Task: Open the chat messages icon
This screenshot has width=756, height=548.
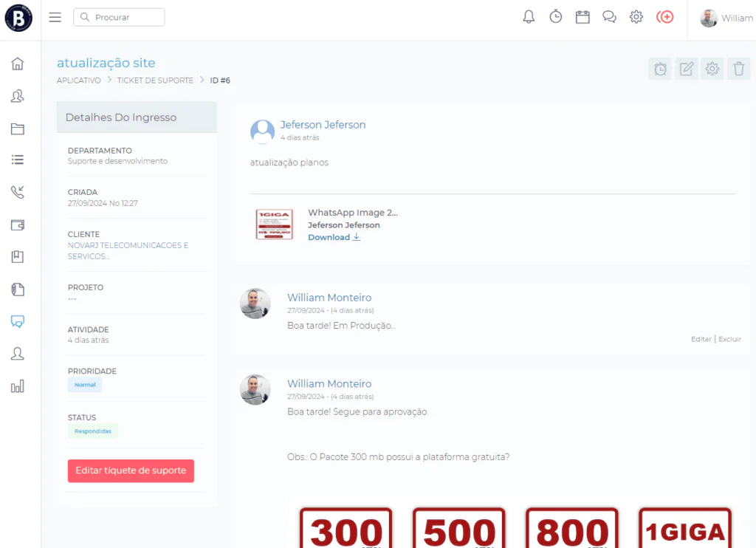Action: (609, 18)
